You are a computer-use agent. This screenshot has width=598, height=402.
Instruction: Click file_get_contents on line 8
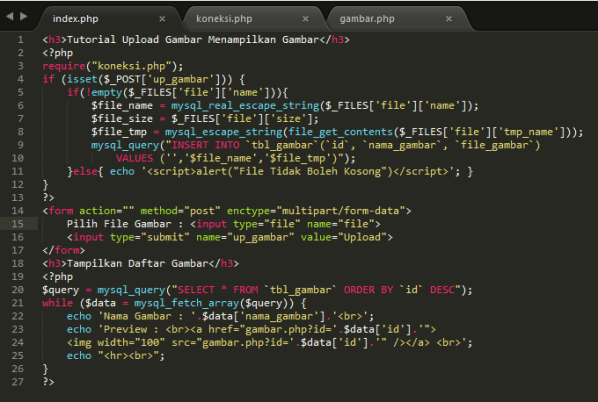pos(341,132)
